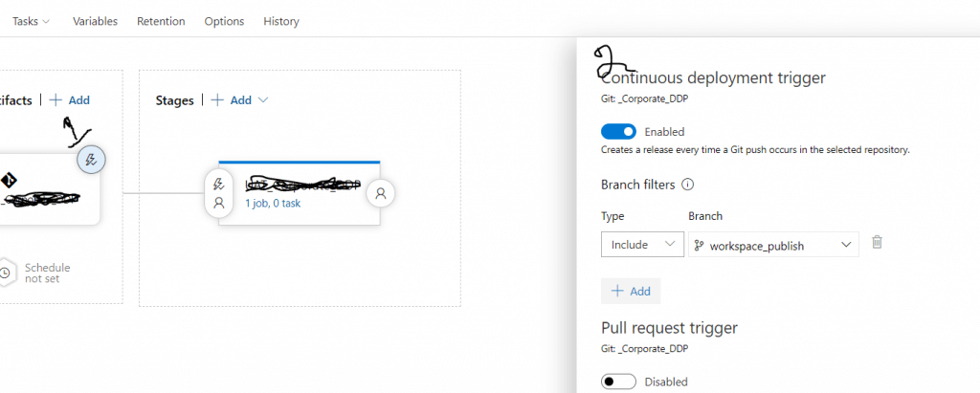
Task: Select the Options tab
Action: [224, 21]
